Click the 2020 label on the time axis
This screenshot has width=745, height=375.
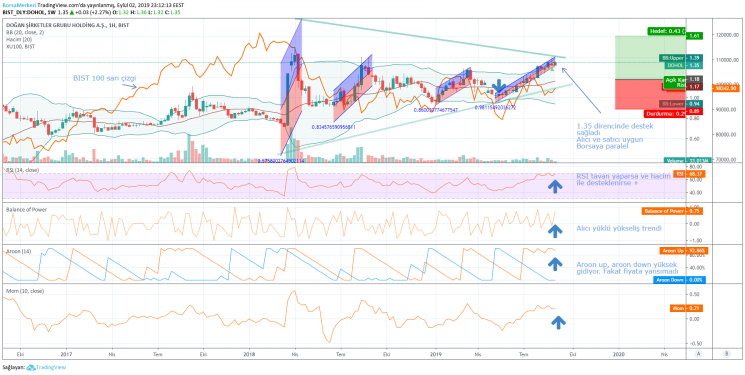[619, 354]
